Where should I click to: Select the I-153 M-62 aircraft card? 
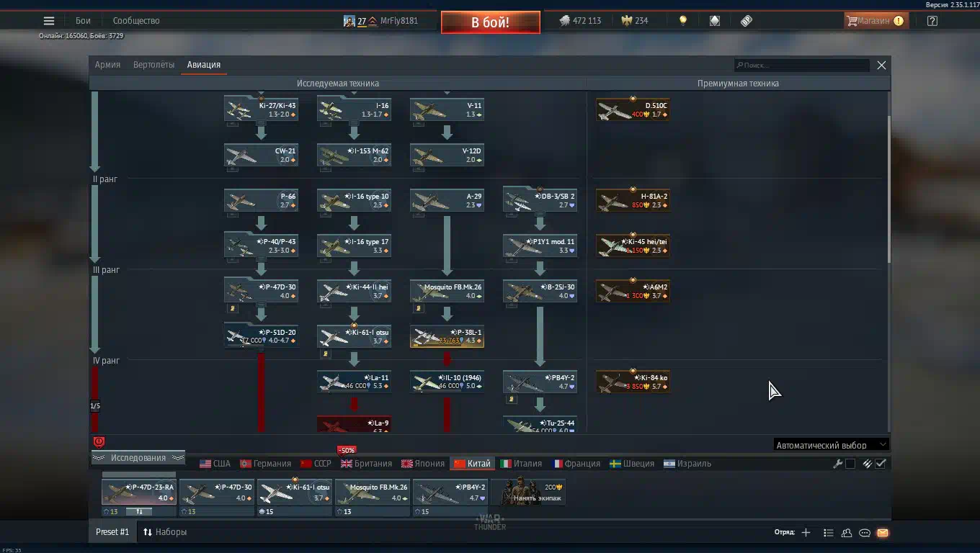354,155
